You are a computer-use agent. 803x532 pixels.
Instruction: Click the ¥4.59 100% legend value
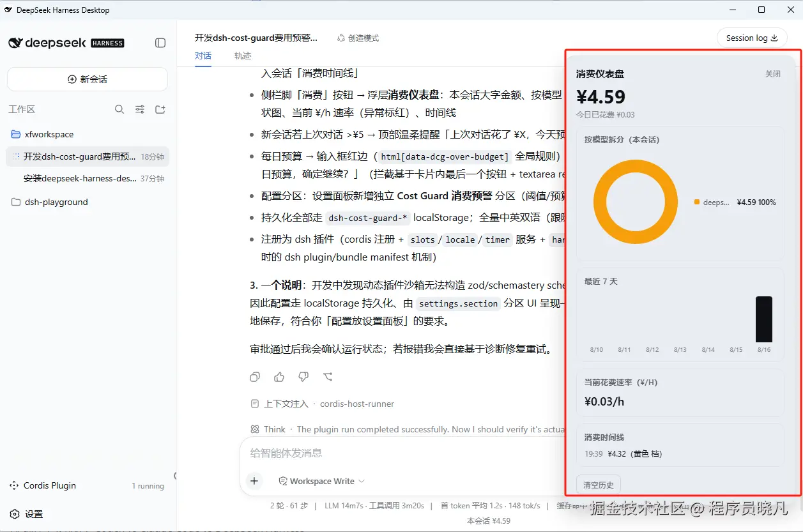click(756, 202)
